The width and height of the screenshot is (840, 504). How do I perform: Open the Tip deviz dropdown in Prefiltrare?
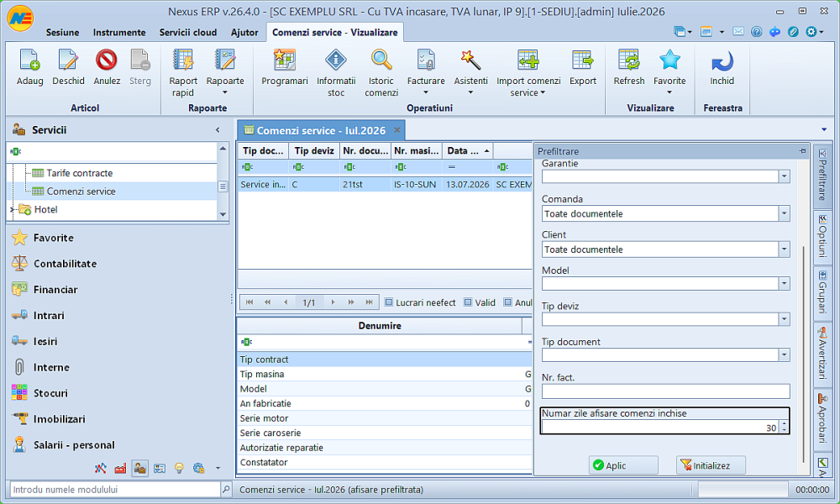pos(784,319)
